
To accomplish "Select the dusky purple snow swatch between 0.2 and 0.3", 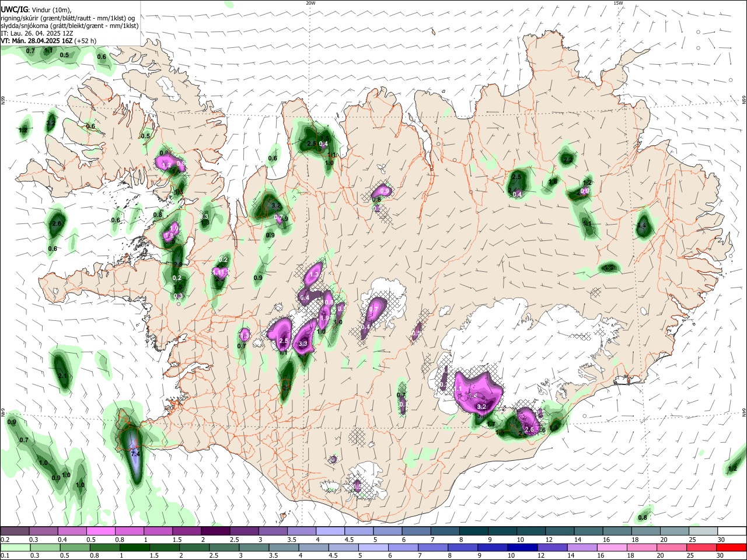I will pos(15,531).
